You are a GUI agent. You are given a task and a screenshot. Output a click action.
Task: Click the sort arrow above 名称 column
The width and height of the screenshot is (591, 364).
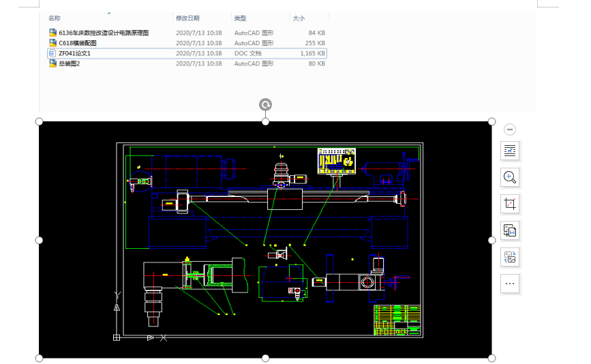tap(109, 13)
